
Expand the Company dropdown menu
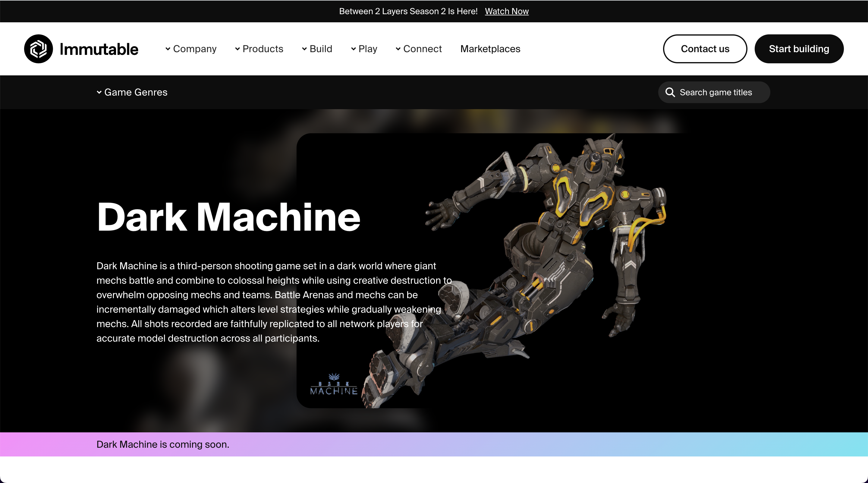(x=191, y=49)
